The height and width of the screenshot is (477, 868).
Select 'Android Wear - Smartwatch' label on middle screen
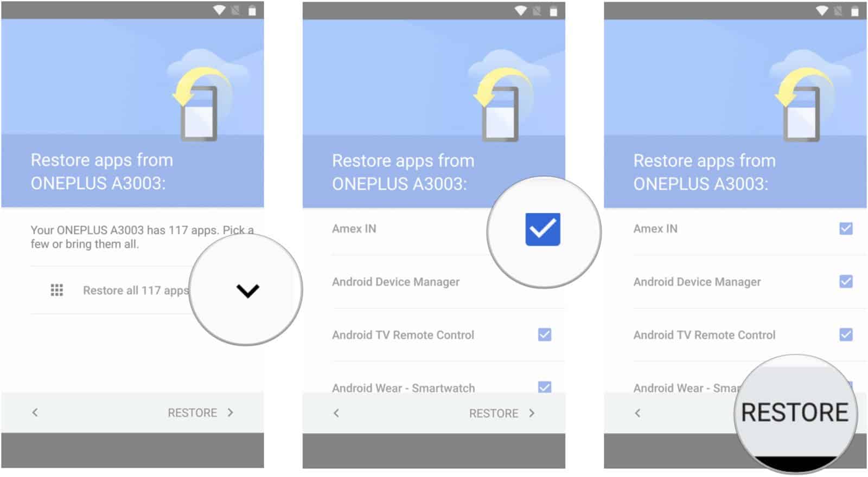[403, 388]
